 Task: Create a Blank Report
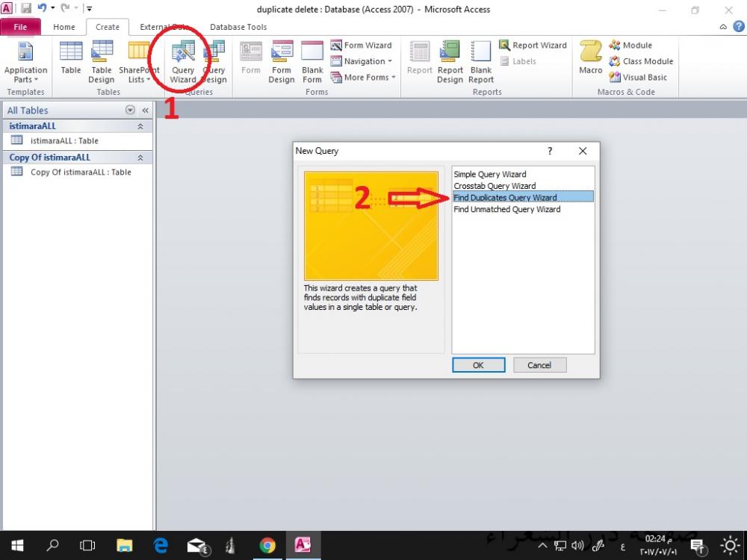(x=480, y=63)
